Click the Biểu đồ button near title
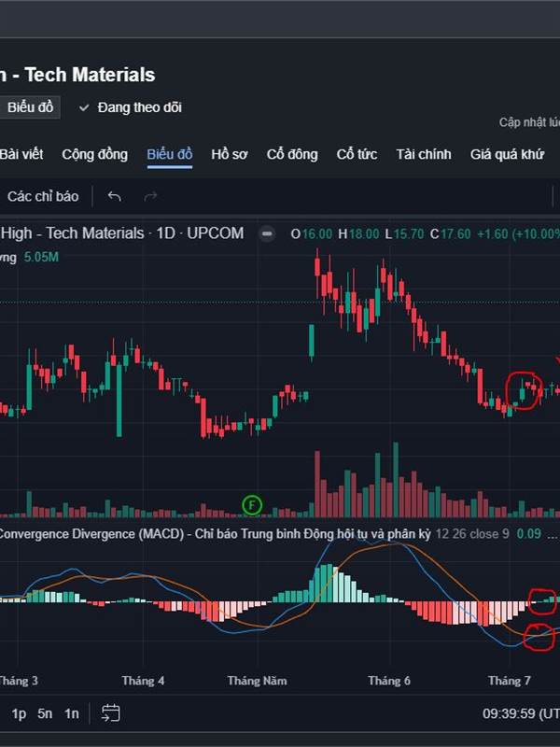Viewport: 560px width, 747px height. click(x=30, y=107)
